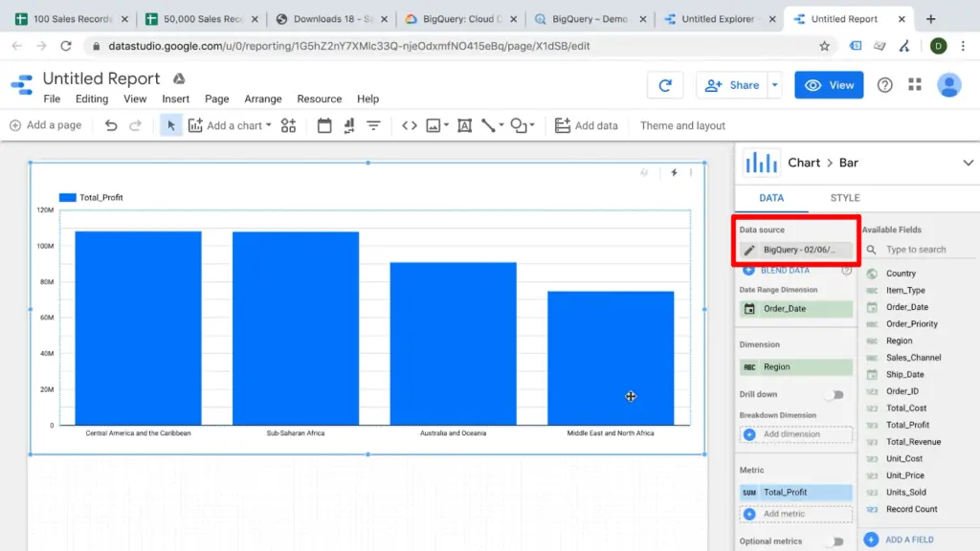Refresh the report data
980x551 pixels.
[x=665, y=84]
